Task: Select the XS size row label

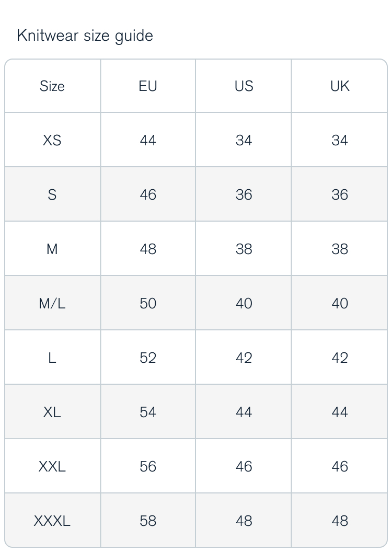Action: 52,141
